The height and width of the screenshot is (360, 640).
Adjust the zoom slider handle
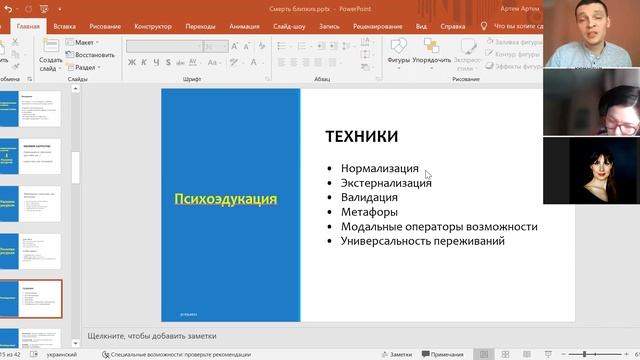[584, 354]
